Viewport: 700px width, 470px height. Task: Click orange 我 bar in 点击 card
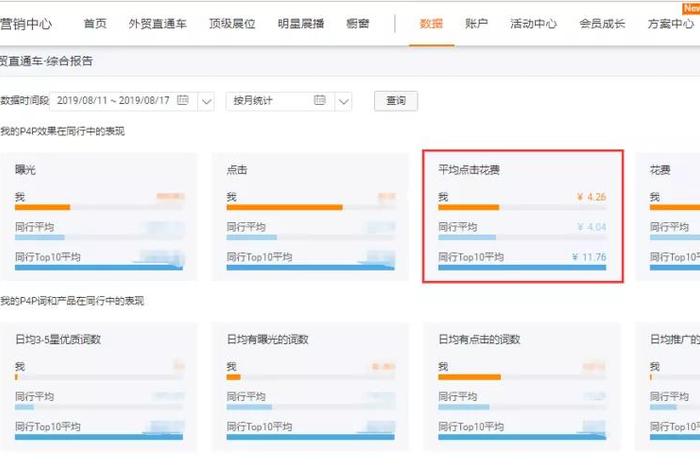[x=284, y=208]
